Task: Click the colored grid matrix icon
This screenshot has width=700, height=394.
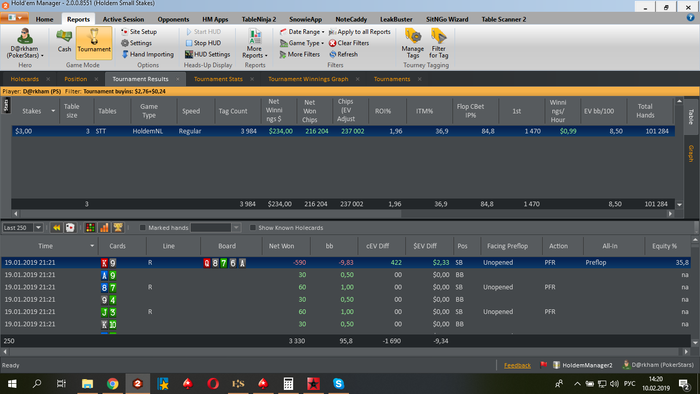Action: [x=90, y=228]
